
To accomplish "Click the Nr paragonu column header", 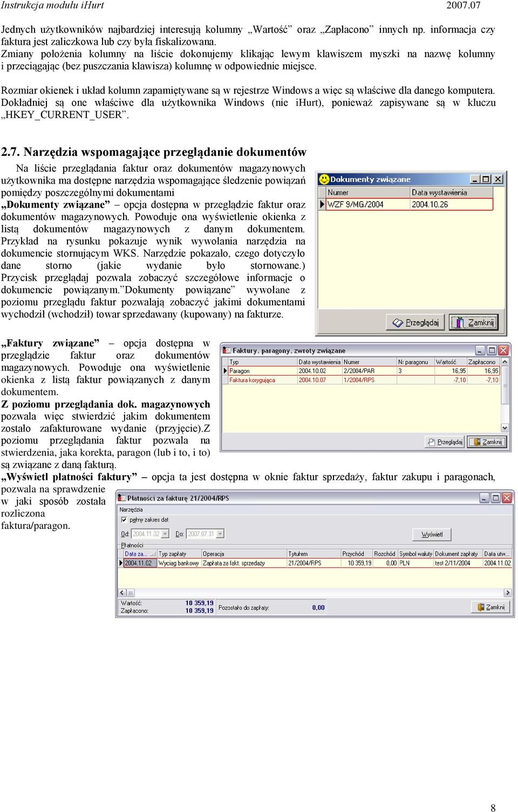I will 415,362.
